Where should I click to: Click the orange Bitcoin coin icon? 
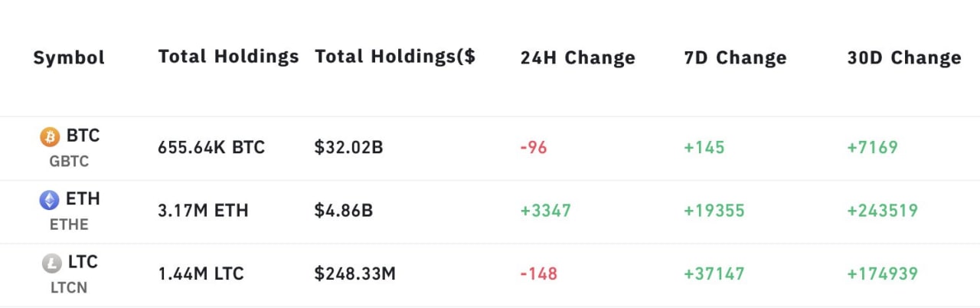[50, 137]
